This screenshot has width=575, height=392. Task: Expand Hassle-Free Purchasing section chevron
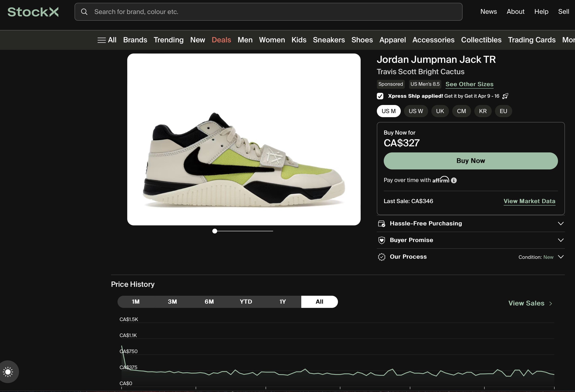[x=561, y=224]
